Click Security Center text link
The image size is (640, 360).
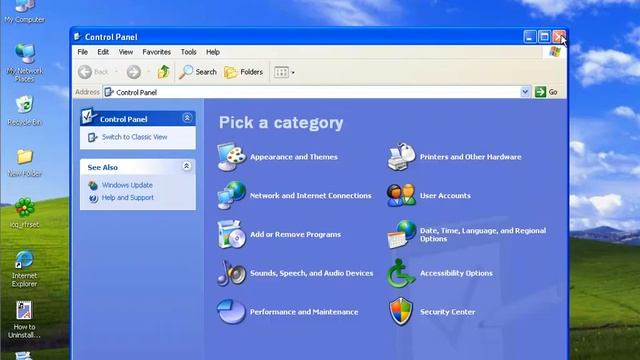point(448,312)
